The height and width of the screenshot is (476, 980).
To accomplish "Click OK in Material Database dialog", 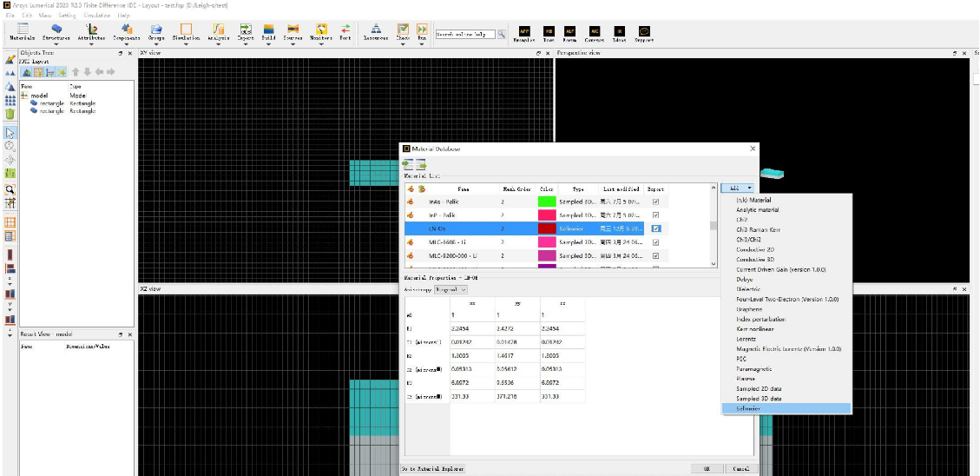I will coord(707,468).
